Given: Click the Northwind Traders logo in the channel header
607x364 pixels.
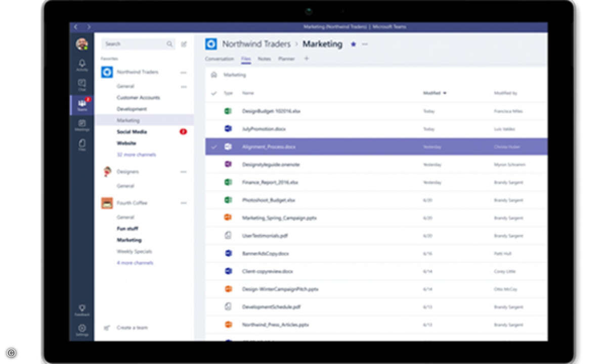Looking at the screenshot, I should click(211, 44).
